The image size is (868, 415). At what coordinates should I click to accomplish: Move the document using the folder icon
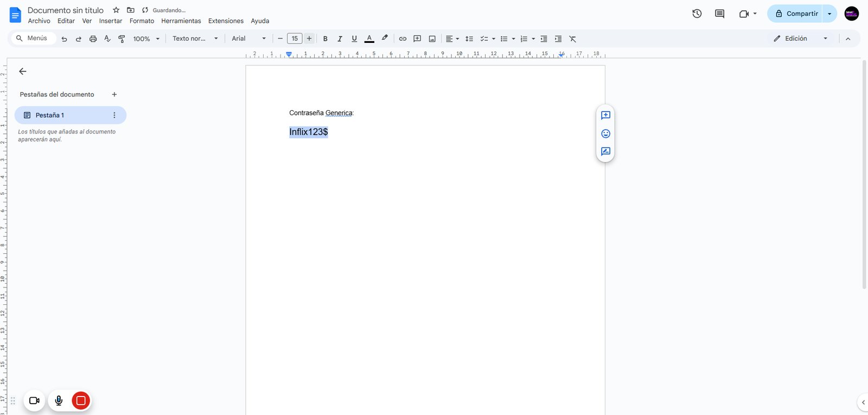click(131, 10)
